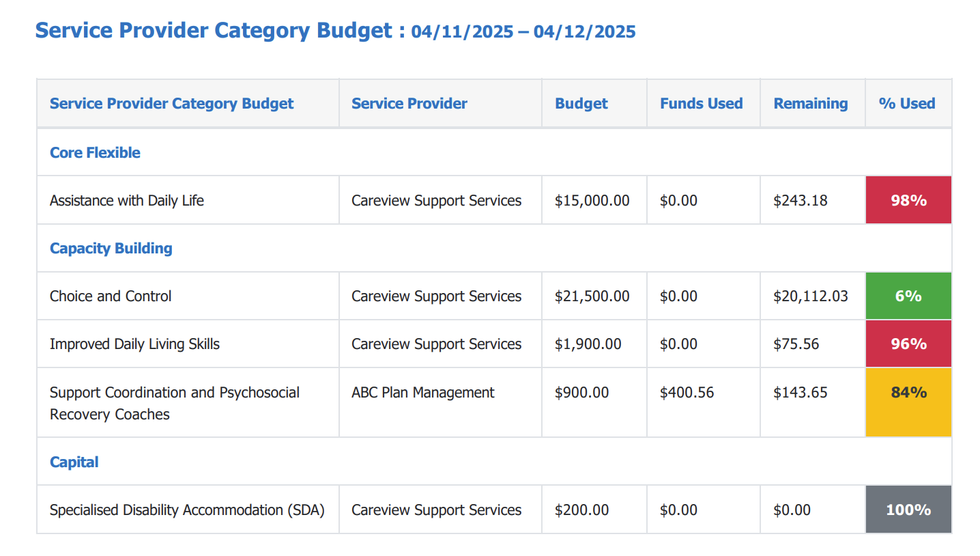Select the Choice and Control row label
Viewport: 980px width, 556px height.
(x=111, y=296)
